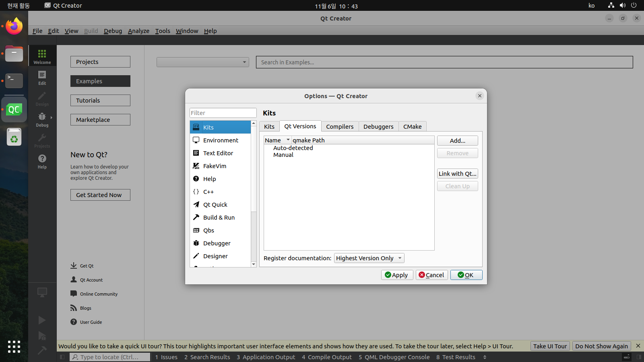The width and height of the screenshot is (644, 362).
Task: Show applications grid in dock
Action: pyautogui.click(x=14, y=347)
